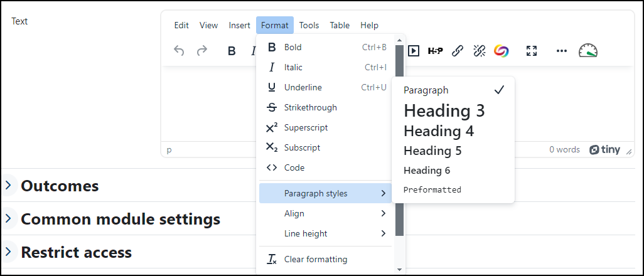Open the View menu

pos(208,26)
